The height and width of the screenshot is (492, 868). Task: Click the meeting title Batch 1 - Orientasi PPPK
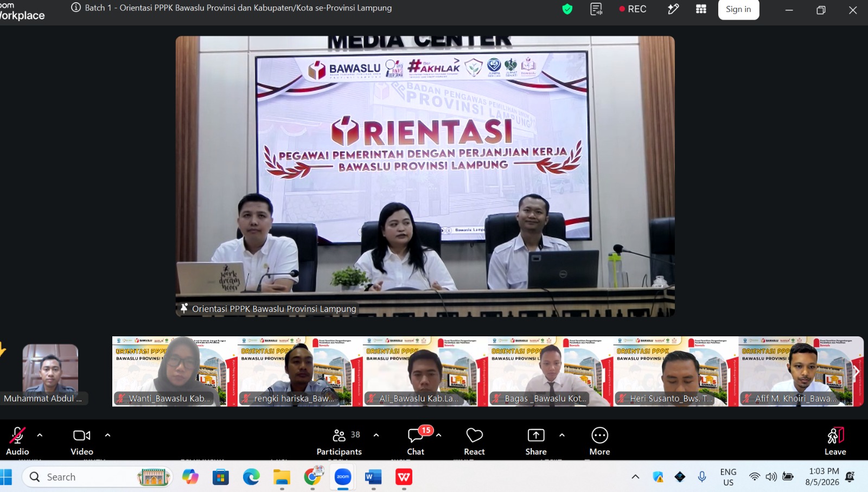[238, 8]
